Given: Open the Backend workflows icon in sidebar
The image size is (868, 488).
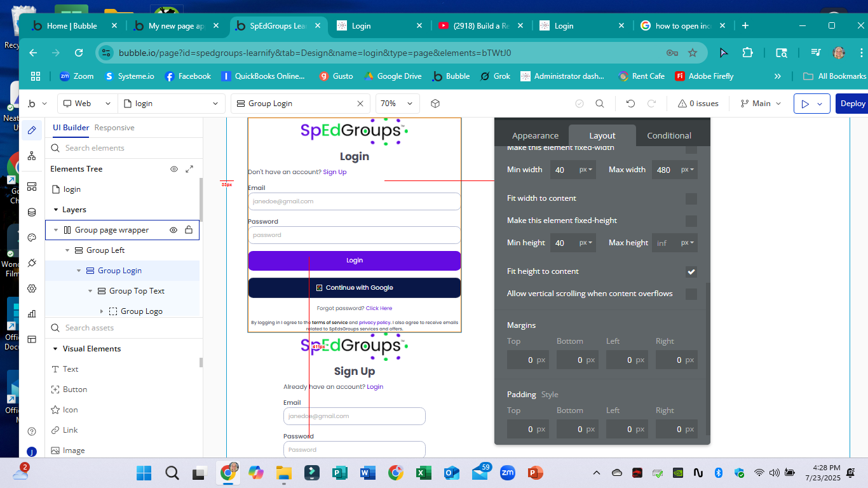Looking at the screenshot, I should click(x=32, y=186).
